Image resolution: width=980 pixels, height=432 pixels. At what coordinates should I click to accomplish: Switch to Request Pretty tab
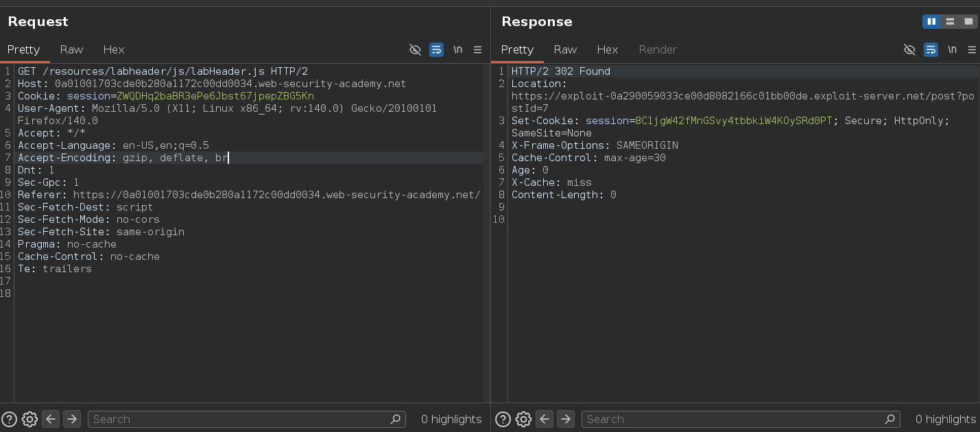[x=24, y=49]
